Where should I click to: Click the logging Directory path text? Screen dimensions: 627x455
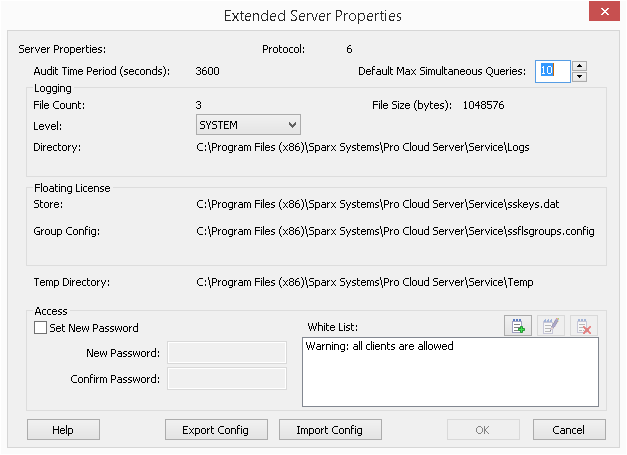pyautogui.click(x=362, y=147)
